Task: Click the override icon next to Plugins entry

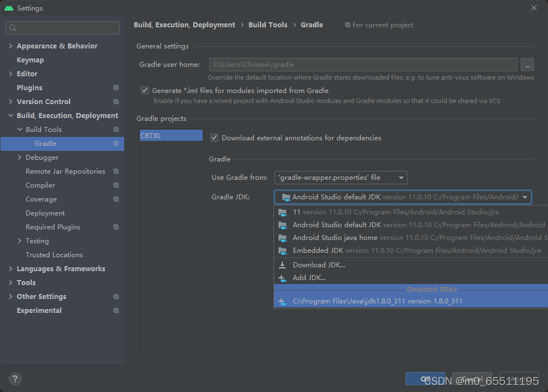Action: pos(115,87)
